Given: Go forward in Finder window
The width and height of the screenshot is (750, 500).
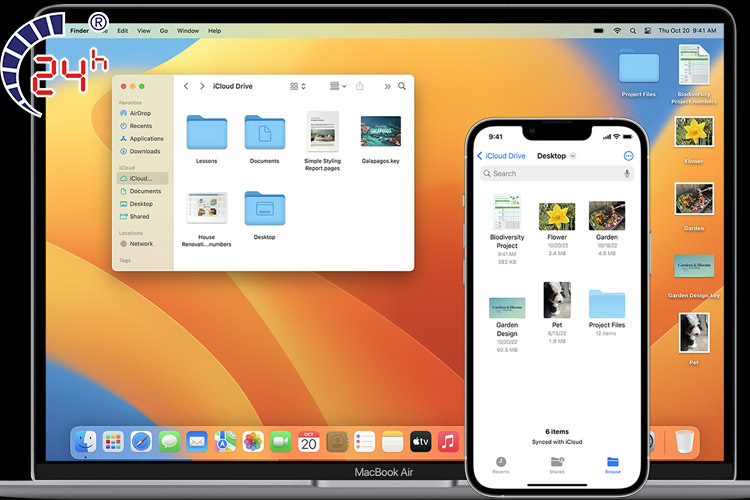Looking at the screenshot, I should pyautogui.click(x=202, y=86).
